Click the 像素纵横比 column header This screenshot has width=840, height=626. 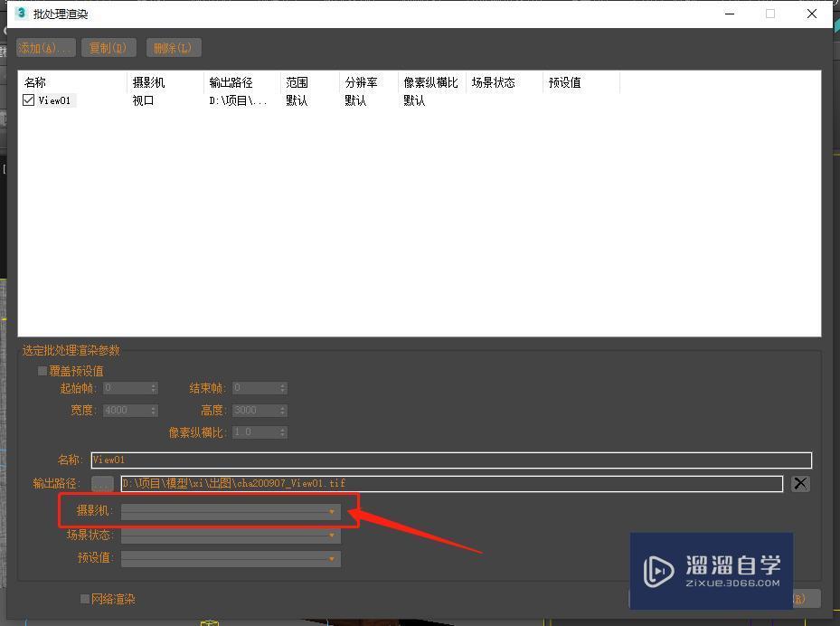(430, 82)
